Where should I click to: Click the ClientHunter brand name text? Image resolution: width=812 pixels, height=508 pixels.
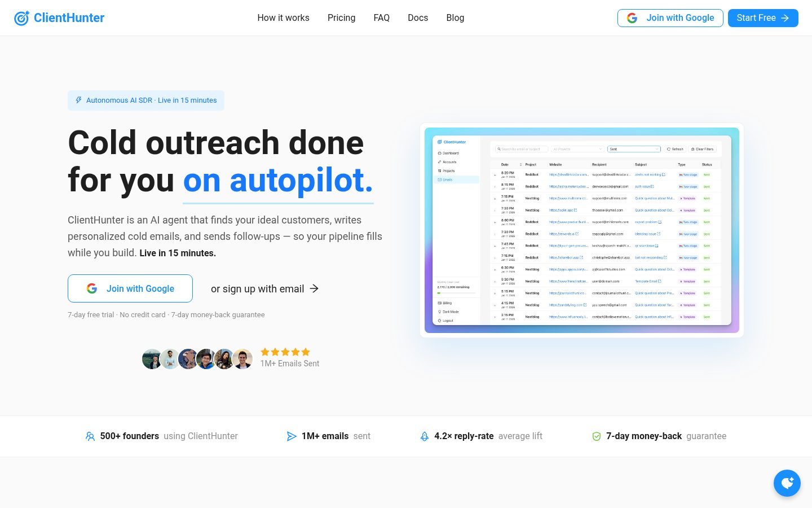69,18
